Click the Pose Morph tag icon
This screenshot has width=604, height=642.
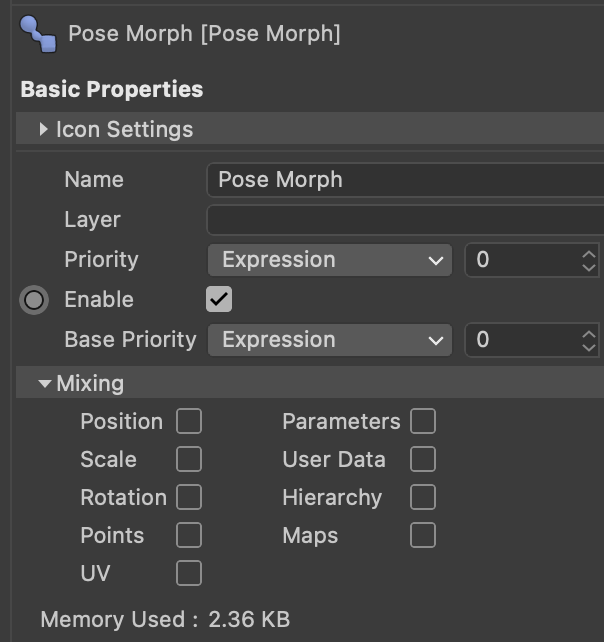[38, 33]
